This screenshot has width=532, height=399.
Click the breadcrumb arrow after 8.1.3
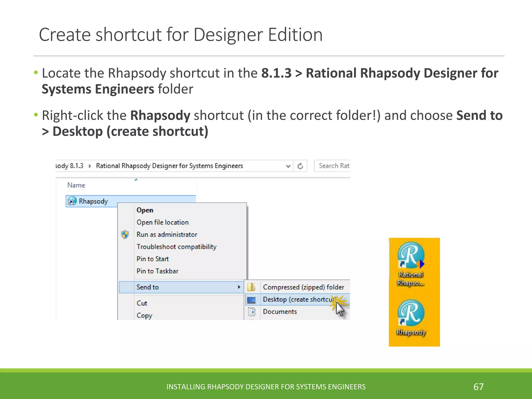click(90, 166)
